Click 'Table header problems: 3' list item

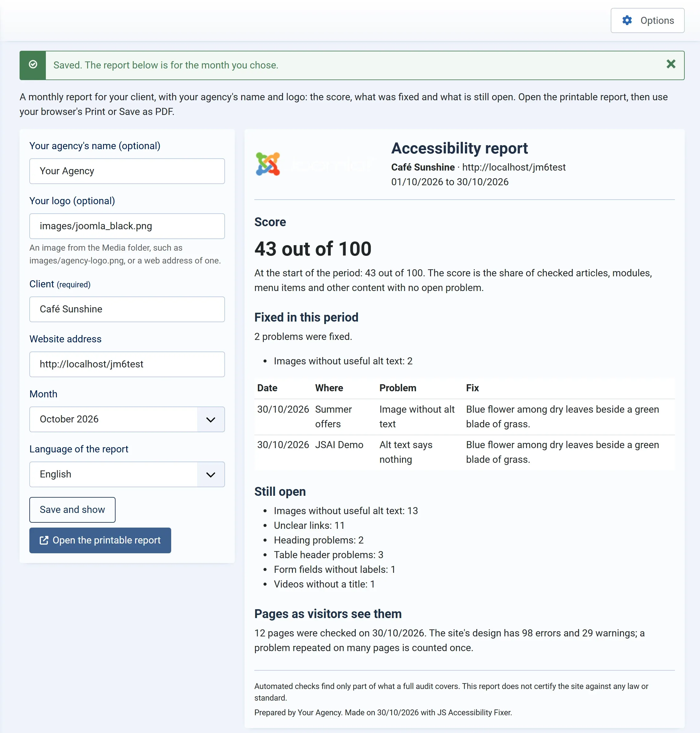(x=328, y=554)
